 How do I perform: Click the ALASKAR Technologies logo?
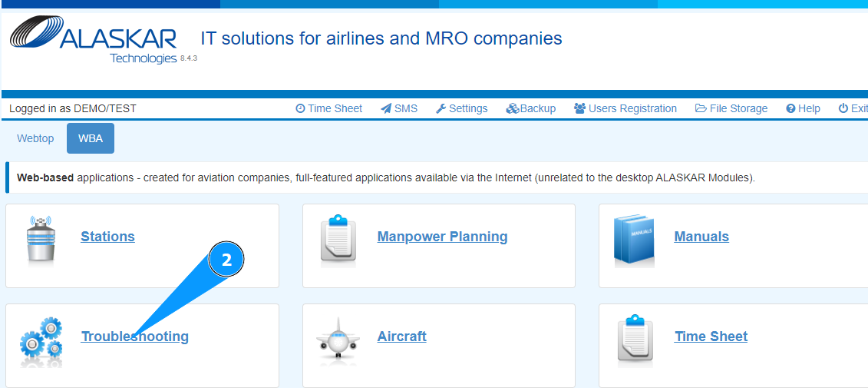point(94,41)
